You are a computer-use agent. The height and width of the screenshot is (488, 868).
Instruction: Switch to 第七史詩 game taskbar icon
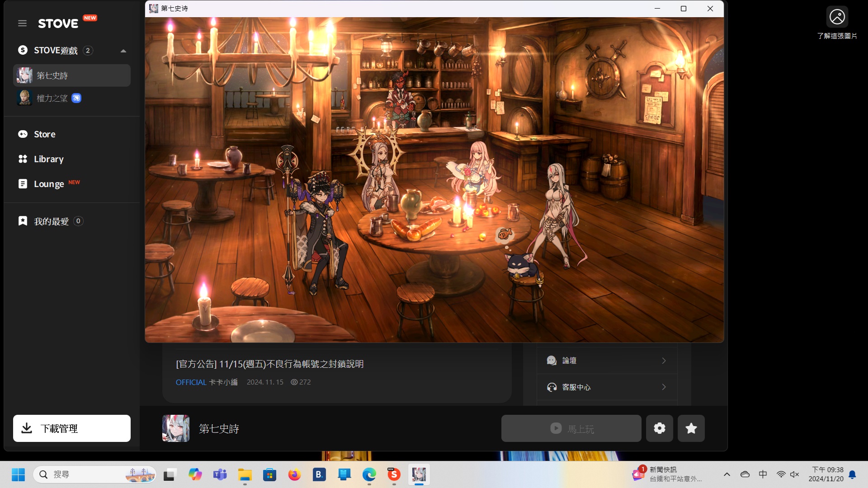click(419, 474)
